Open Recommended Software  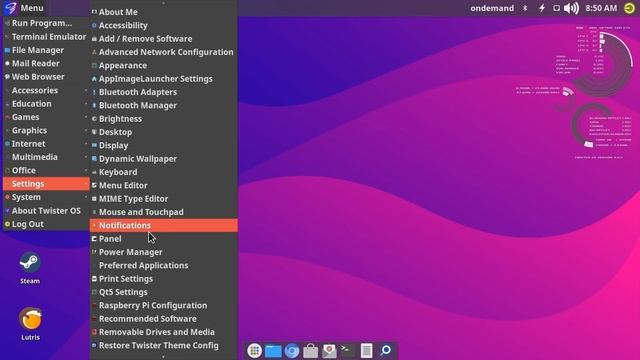(164, 319)
